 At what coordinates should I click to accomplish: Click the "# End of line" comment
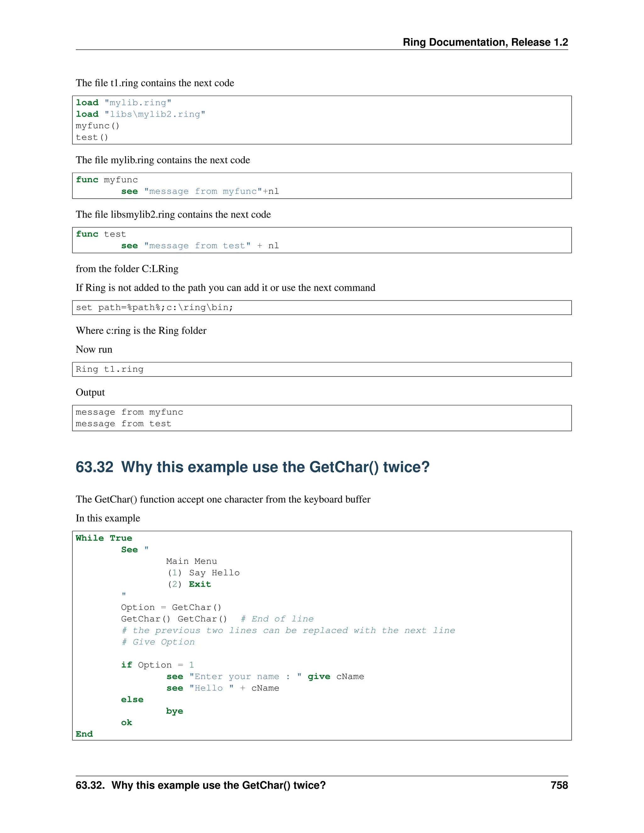(x=277, y=619)
